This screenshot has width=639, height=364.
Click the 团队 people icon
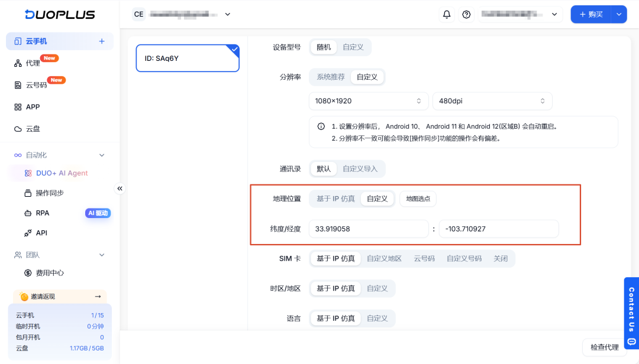[x=18, y=255]
